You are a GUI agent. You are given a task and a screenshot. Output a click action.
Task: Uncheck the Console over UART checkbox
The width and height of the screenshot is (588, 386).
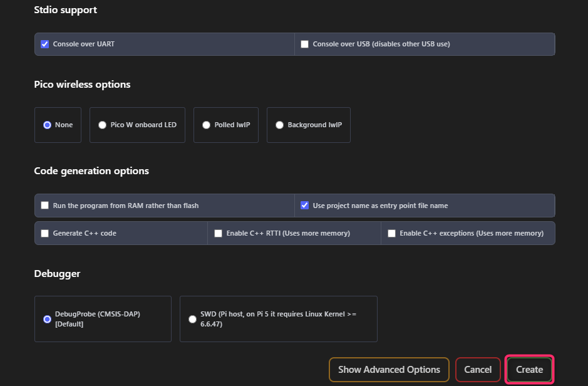[44, 44]
